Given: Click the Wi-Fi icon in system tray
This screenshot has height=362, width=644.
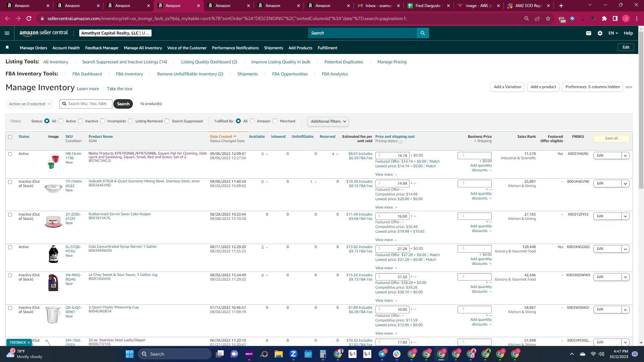Looking at the screenshot, I should [x=593, y=354].
